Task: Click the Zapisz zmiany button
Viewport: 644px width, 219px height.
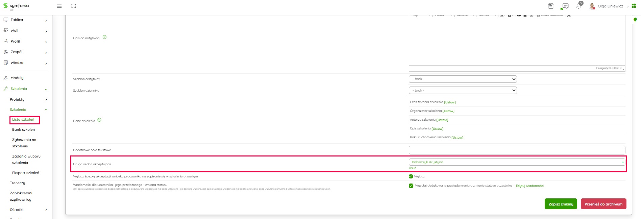Action: point(561,204)
